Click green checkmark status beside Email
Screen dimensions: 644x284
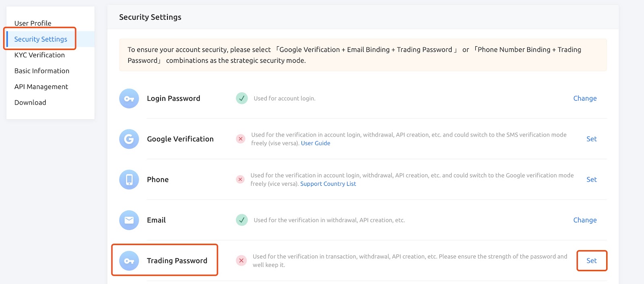[242, 220]
